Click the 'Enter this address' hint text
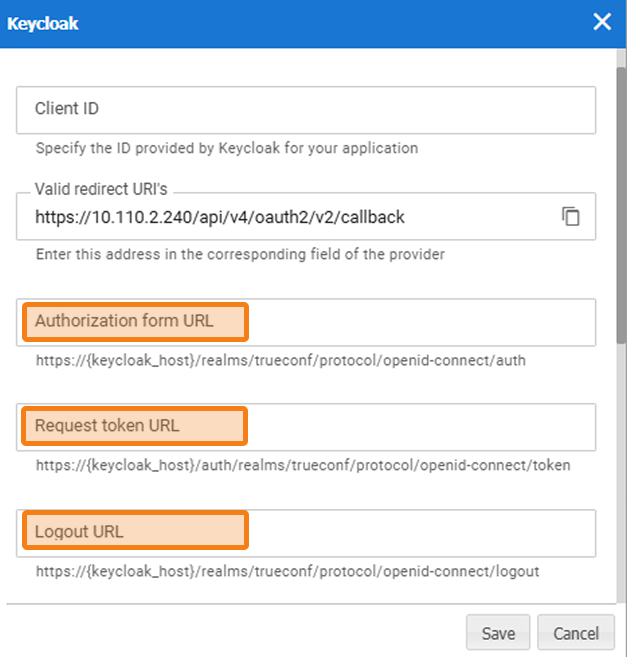The height and width of the screenshot is (657, 627). point(240,254)
